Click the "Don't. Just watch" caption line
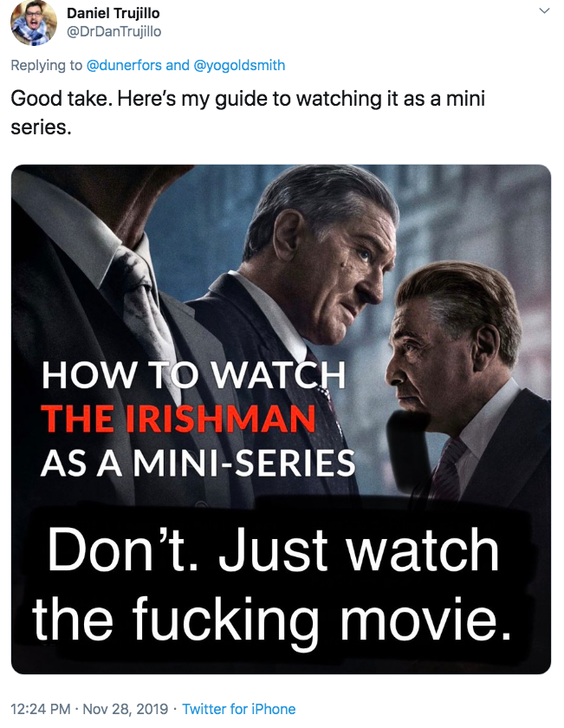 coord(274,550)
